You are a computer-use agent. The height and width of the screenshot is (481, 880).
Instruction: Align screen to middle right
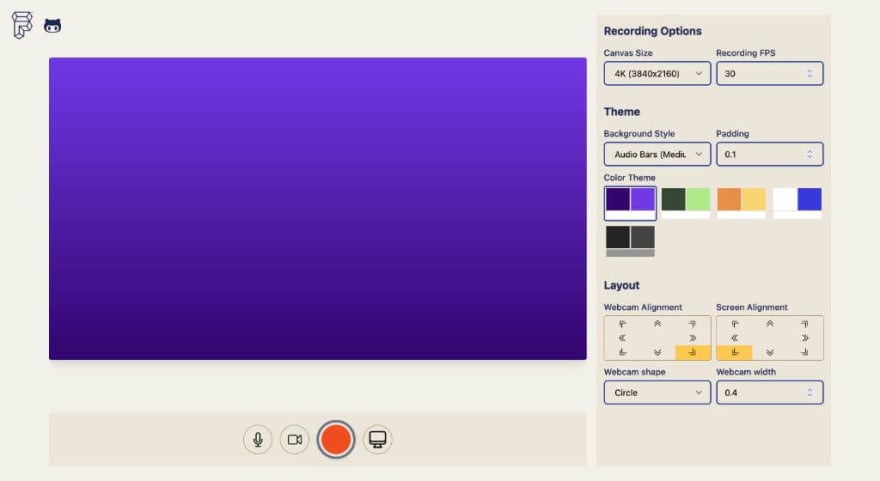pos(805,338)
